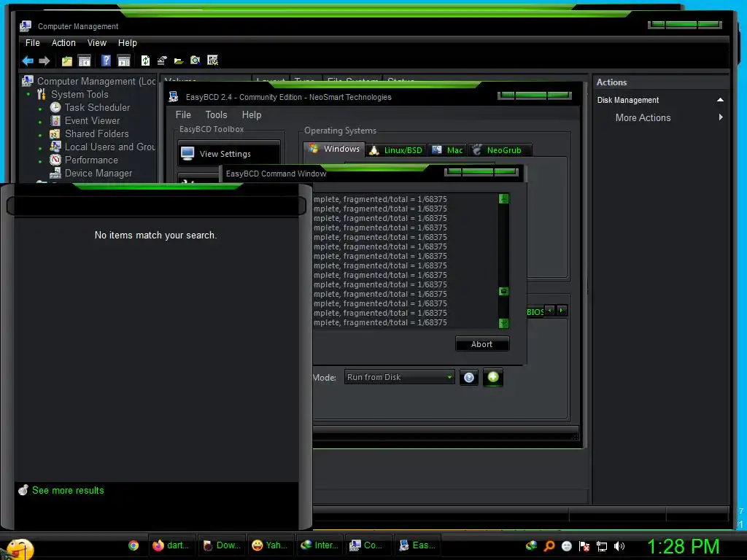Click the Refresh toolbar icon

coord(145,61)
